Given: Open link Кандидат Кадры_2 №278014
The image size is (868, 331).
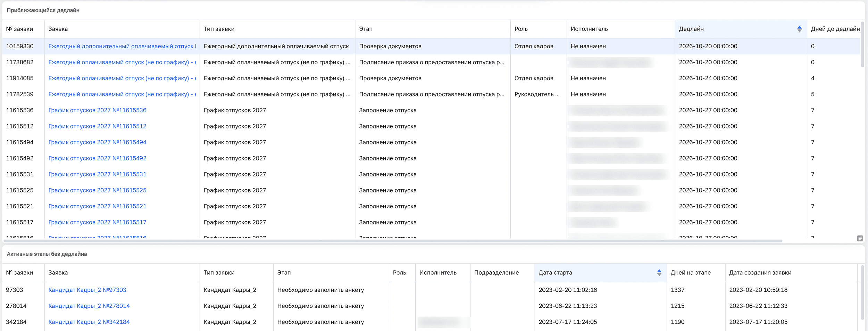Looking at the screenshot, I should pos(89,306).
